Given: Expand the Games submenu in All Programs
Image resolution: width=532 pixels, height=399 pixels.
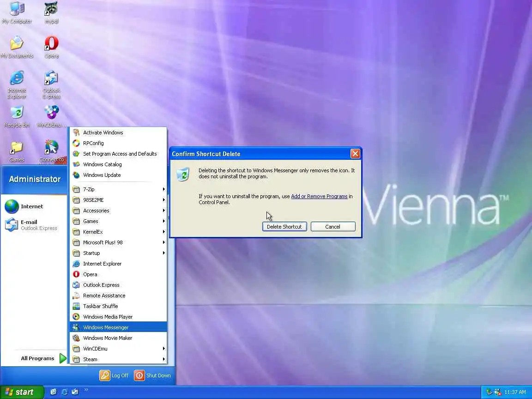Looking at the screenshot, I should tap(118, 221).
